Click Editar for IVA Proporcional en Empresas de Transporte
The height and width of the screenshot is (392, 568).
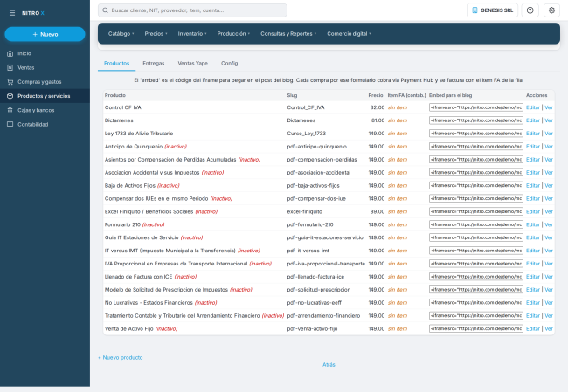532,264
